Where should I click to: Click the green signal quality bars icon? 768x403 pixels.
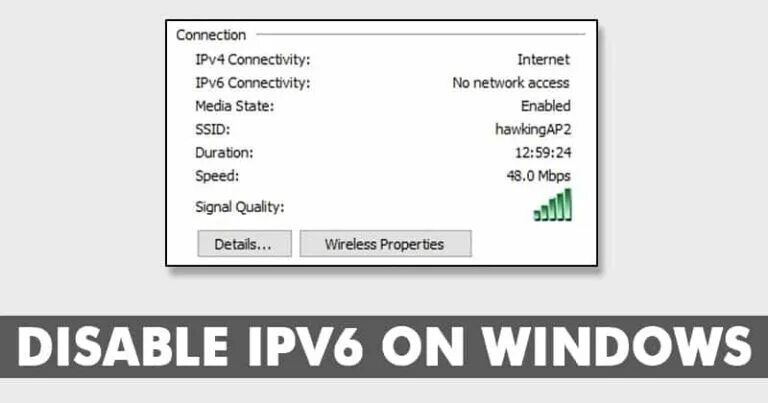coord(552,205)
